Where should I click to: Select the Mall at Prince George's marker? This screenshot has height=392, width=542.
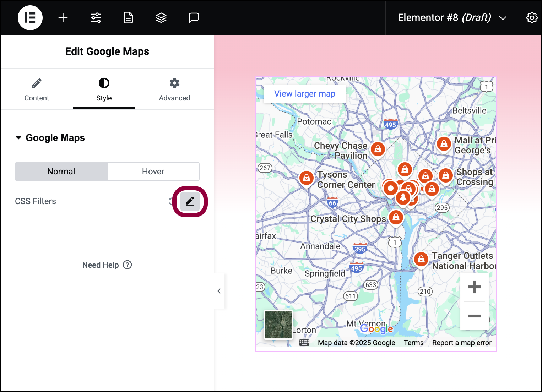tap(444, 144)
